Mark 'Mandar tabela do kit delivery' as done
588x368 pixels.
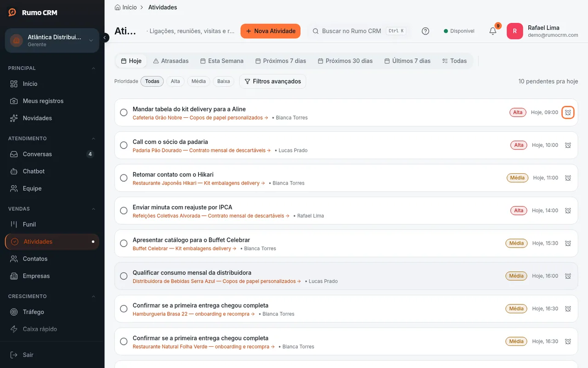pyautogui.click(x=124, y=113)
